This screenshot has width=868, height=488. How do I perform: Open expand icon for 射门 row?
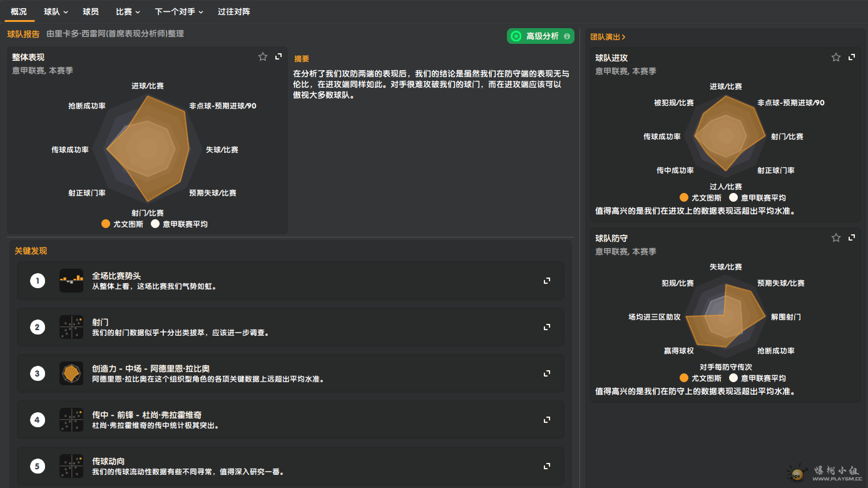(547, 327)
